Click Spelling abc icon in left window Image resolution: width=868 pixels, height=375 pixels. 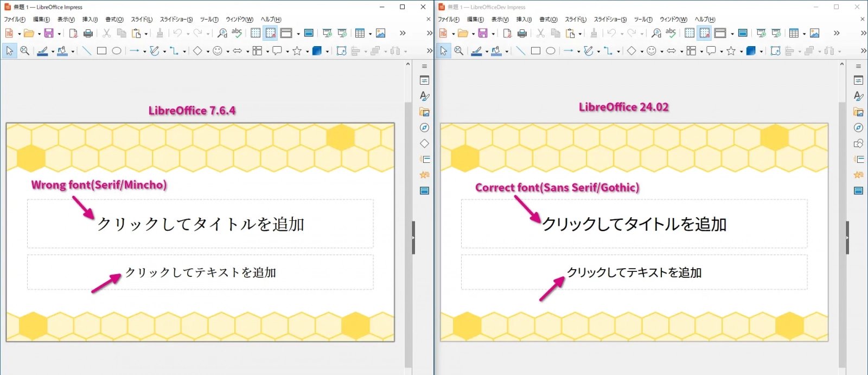[x=237, y=33]
